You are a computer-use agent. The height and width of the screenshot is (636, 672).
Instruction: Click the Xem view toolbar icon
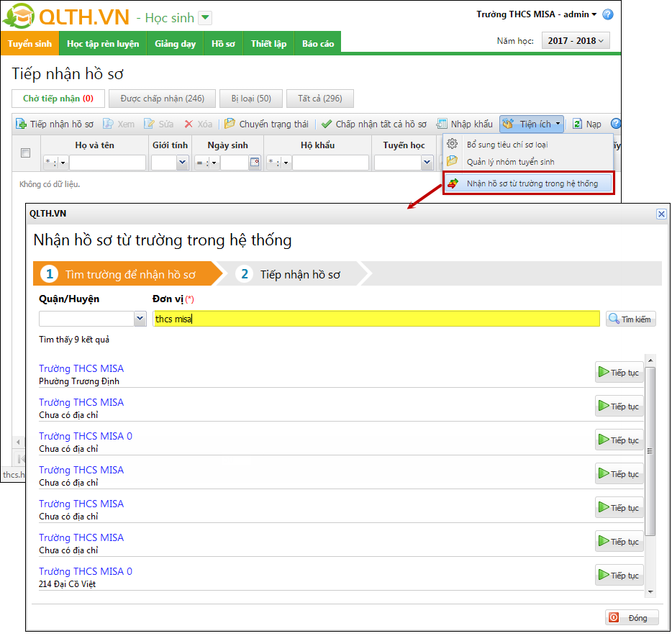108,124
